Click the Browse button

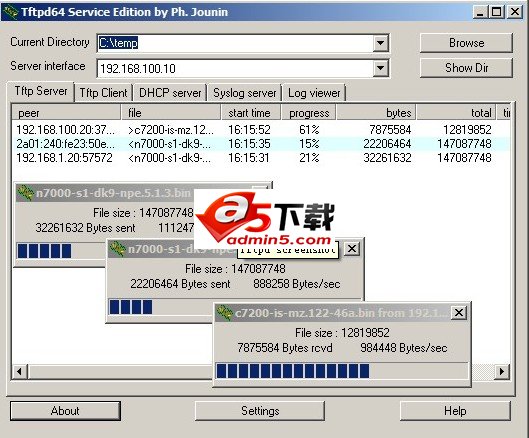point(466,43)
